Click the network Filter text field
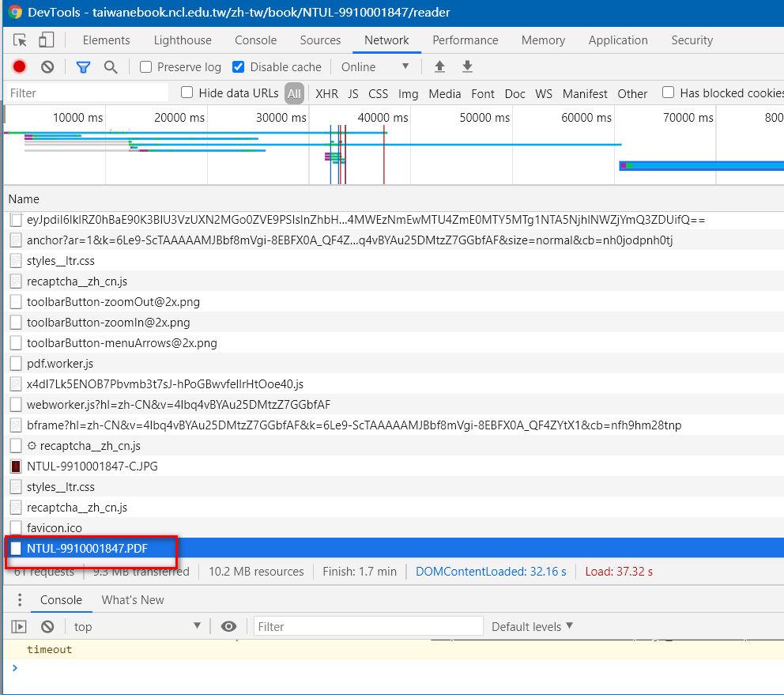Screen dimensions: 784x695 [85, 93]
